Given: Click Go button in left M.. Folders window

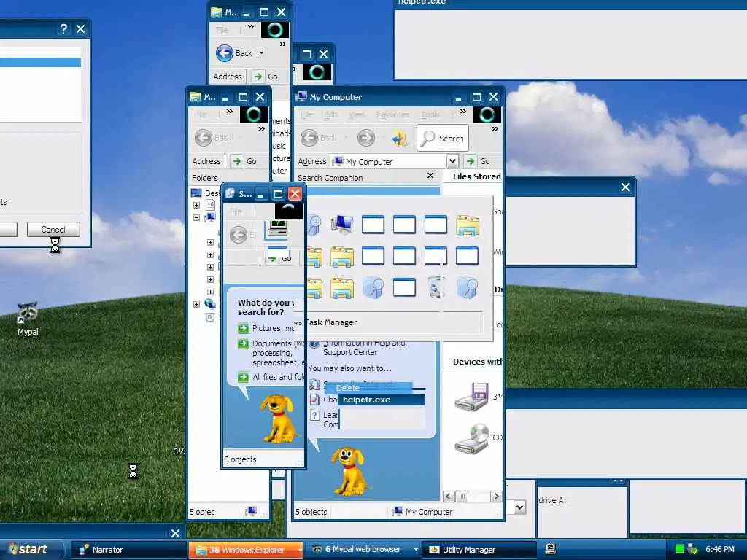Looking at the screenshot, I should point(245,161).
